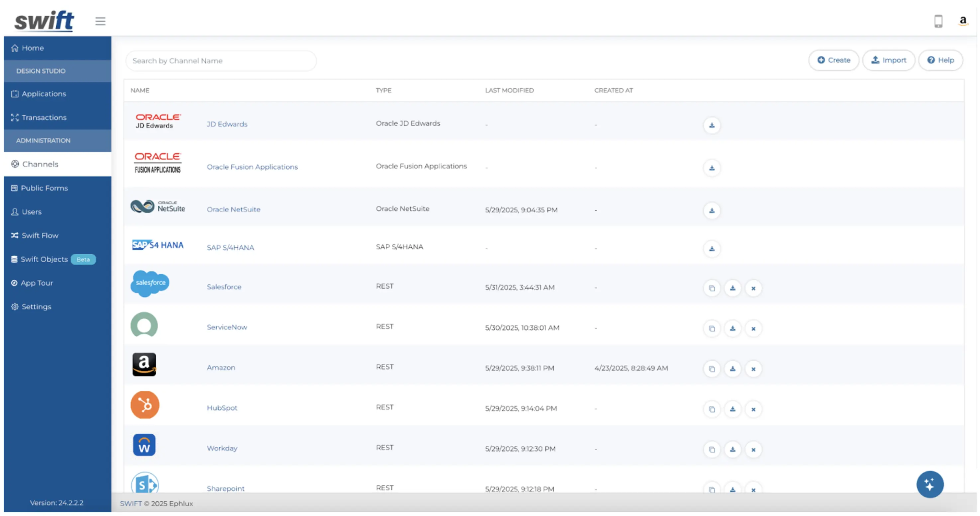
Task: Click the SWIFT footer link
Action: click(131, 503)
